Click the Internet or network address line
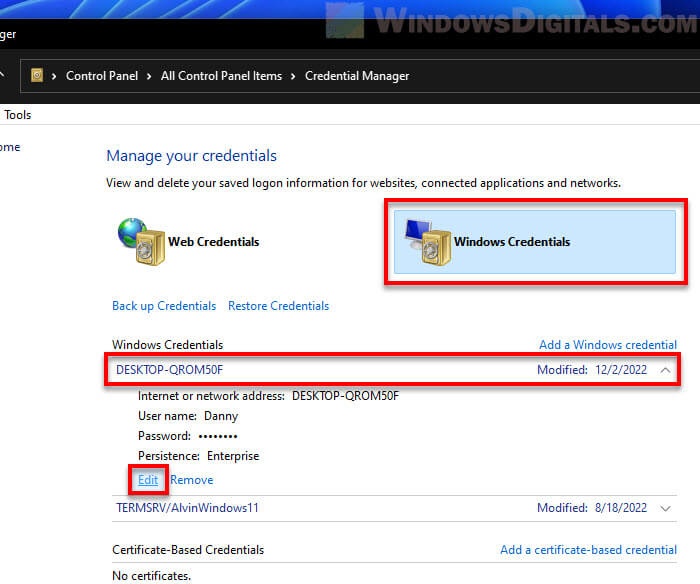This screenshot has height=584, width=700. pyautogui.click(x=268, y=396)
